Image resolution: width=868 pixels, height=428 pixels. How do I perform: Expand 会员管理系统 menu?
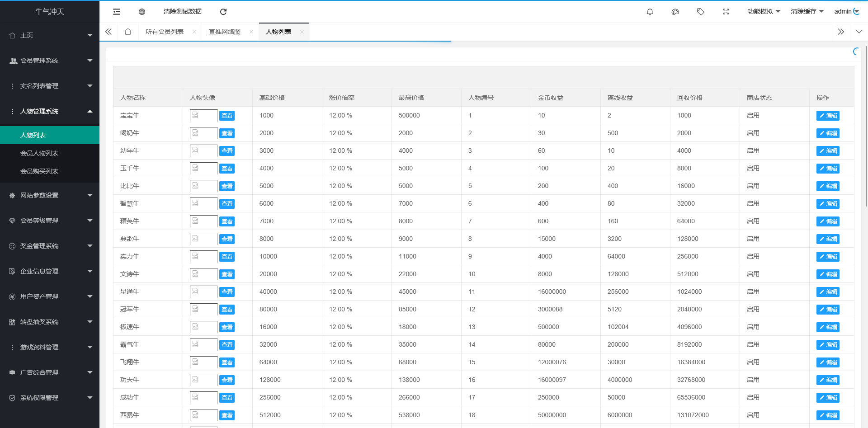tap(50, 61)
